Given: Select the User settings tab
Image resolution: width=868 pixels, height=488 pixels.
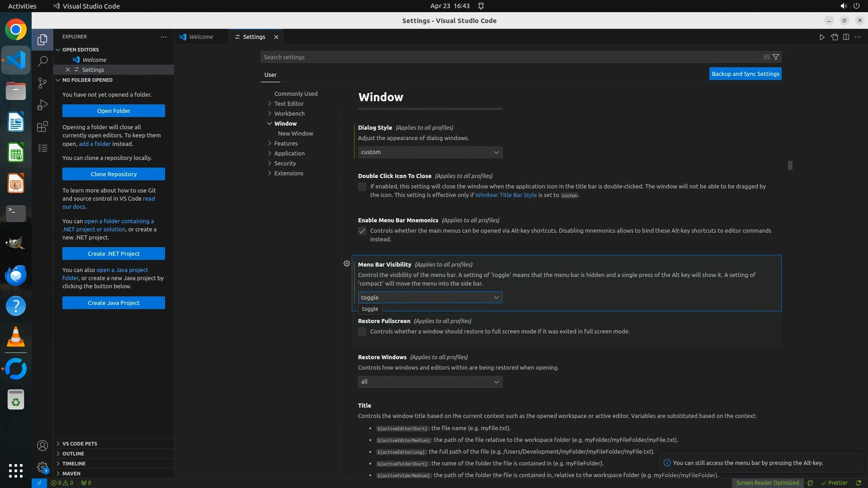Looking at the screenshot, I should 270,75.
